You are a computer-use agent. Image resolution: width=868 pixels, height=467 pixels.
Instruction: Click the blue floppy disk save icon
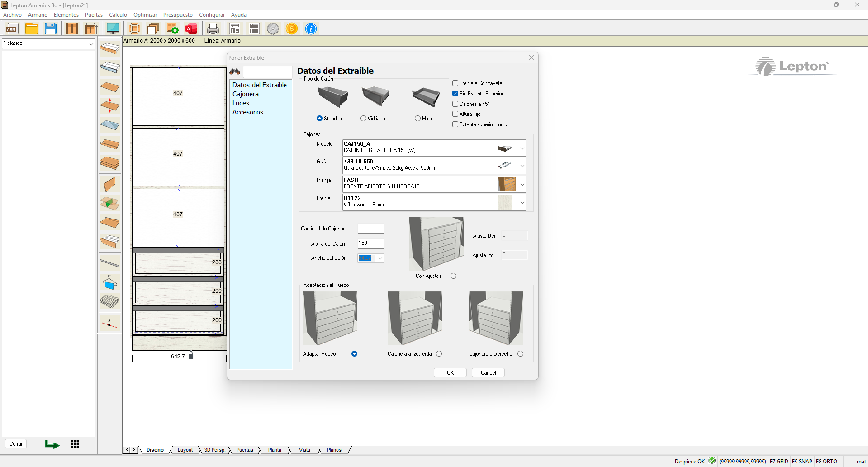click(51, 29)
